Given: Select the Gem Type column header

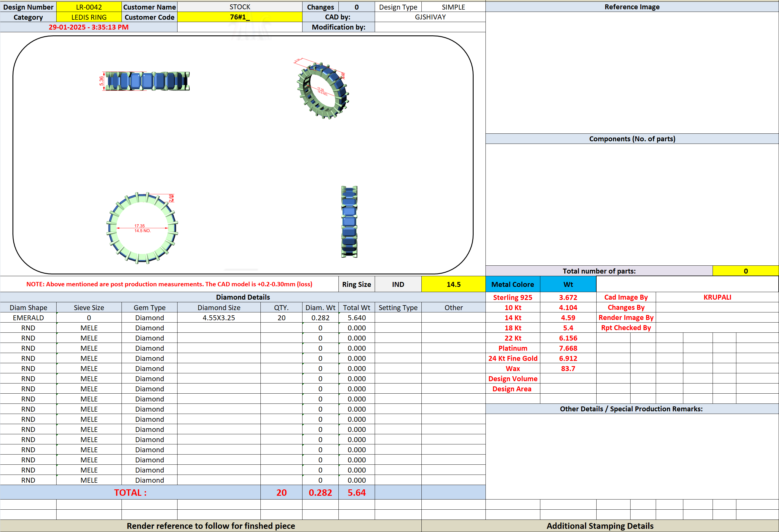Looking at the screenshot, I should coord(149,307).
